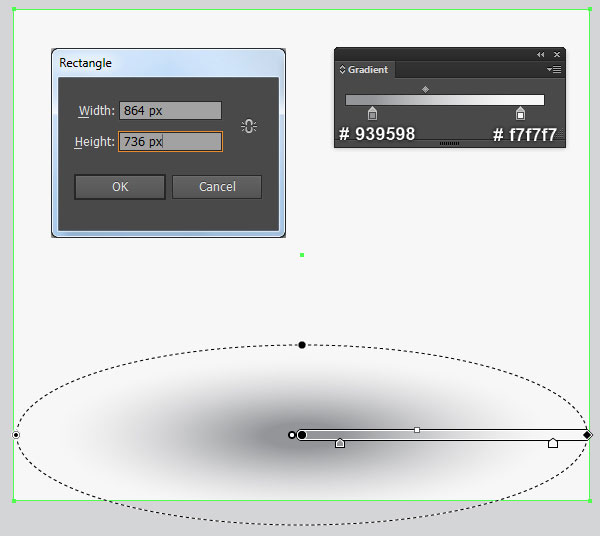600x536 pixels.
Task: Select the right gradient stop #f7f7f7
Action: [x=520, y=114]
